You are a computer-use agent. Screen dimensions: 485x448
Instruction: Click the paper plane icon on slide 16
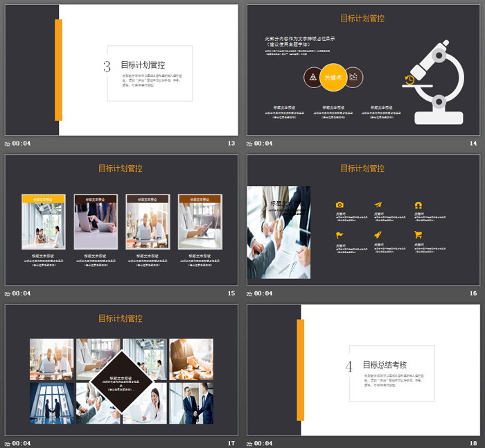pyautogui.click(x=378, y=205)
